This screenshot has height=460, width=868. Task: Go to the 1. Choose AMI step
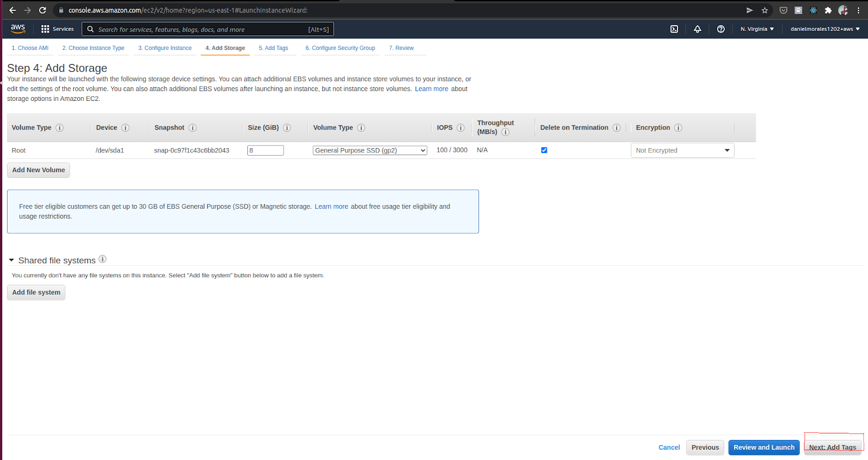click(30, 48)
